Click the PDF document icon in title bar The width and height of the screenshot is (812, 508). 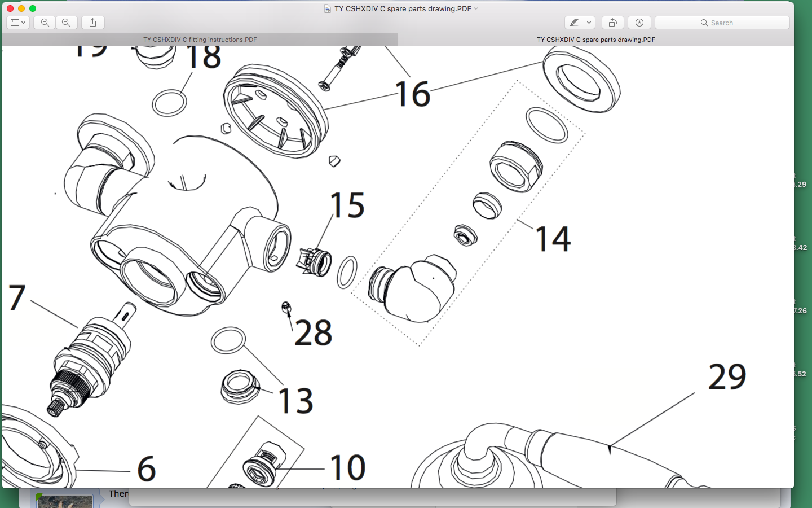(328, 8)
